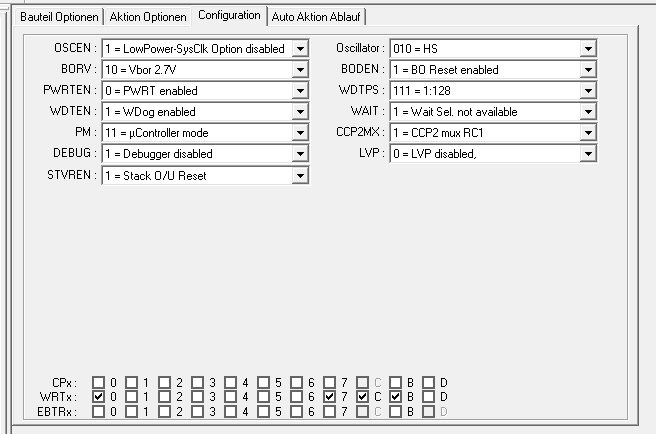The image size is (656, 434).
Task: Check the EBTRx 2 checkbox
Action: (x=164, y=411)
